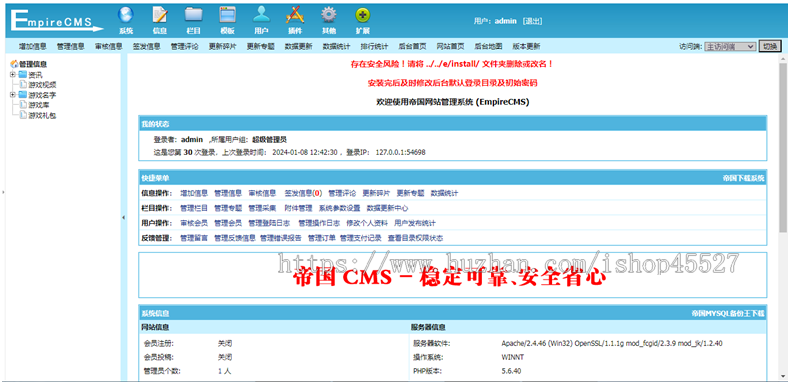Click the 退出 logout link
The image size is (790, 384).
pos(532,21)
